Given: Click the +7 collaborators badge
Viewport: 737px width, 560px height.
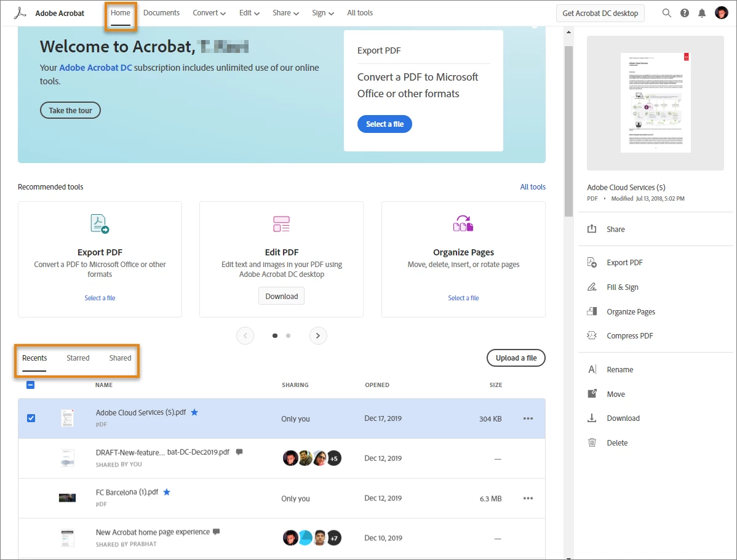Looking at the screenshot, I should [x=333, y=538].
